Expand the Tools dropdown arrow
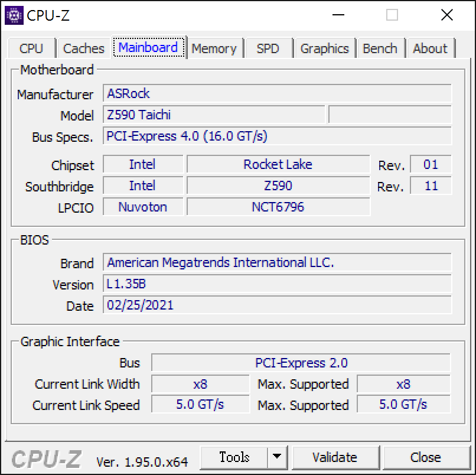The height and width of the screenshot is (475, 476). [x=277, y=457]
